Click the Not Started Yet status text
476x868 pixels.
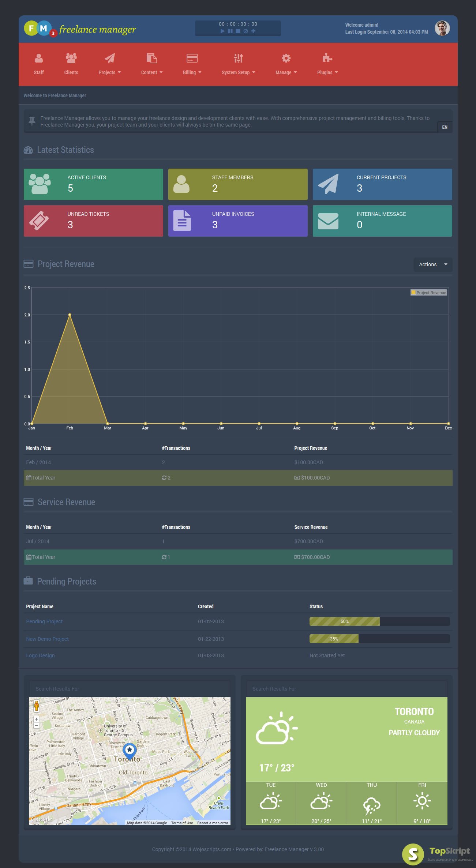(x=327, y=655)
